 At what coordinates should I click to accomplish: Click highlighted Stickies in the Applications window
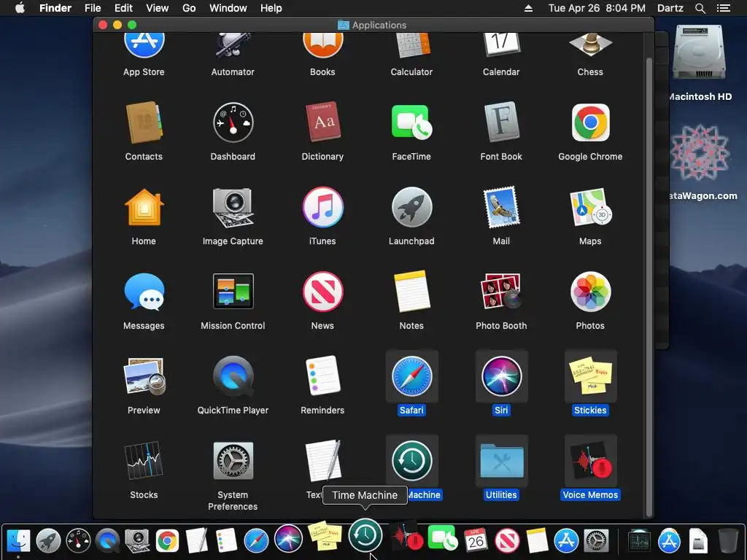point(590,376)
